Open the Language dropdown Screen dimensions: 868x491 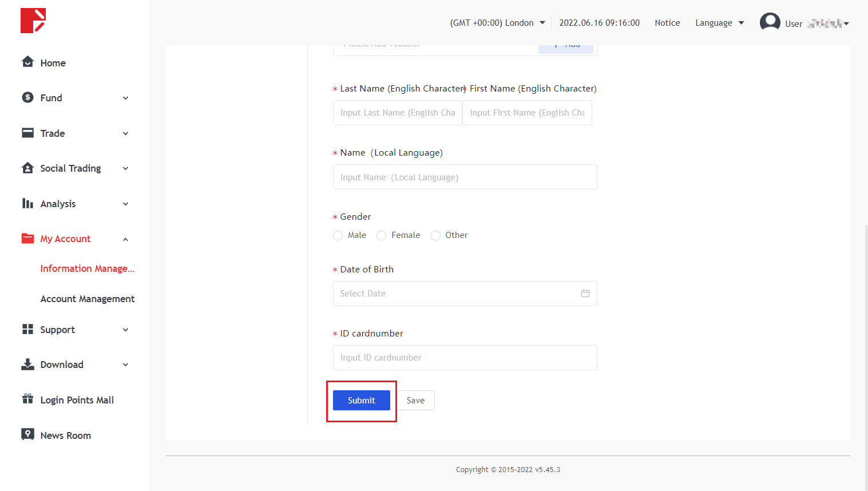point(719,23)
